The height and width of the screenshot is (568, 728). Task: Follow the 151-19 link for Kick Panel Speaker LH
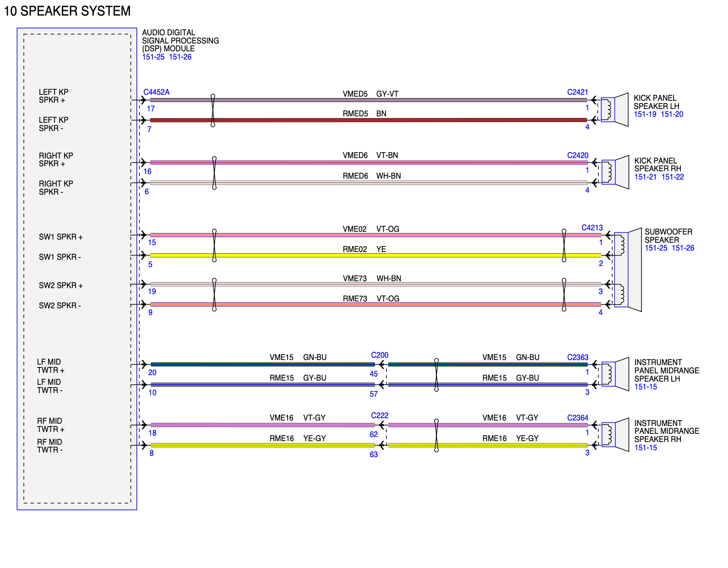645,115
